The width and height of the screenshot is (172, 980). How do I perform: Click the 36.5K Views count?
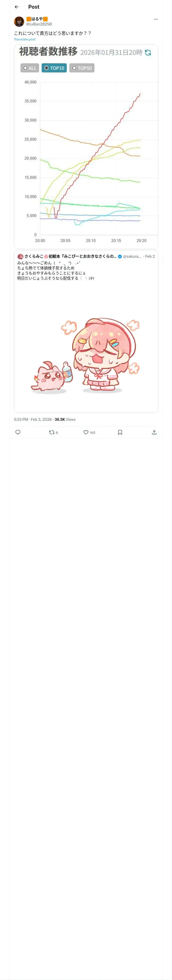point(65,419)
